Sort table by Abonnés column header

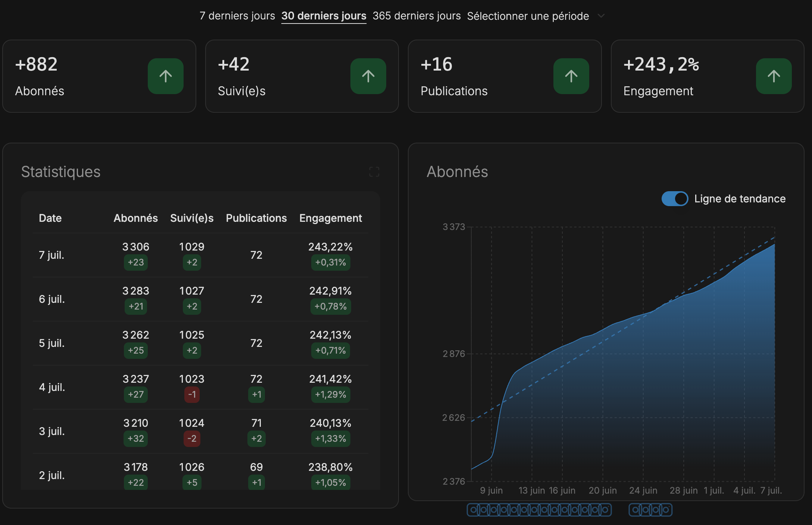[x=135, y=218]
